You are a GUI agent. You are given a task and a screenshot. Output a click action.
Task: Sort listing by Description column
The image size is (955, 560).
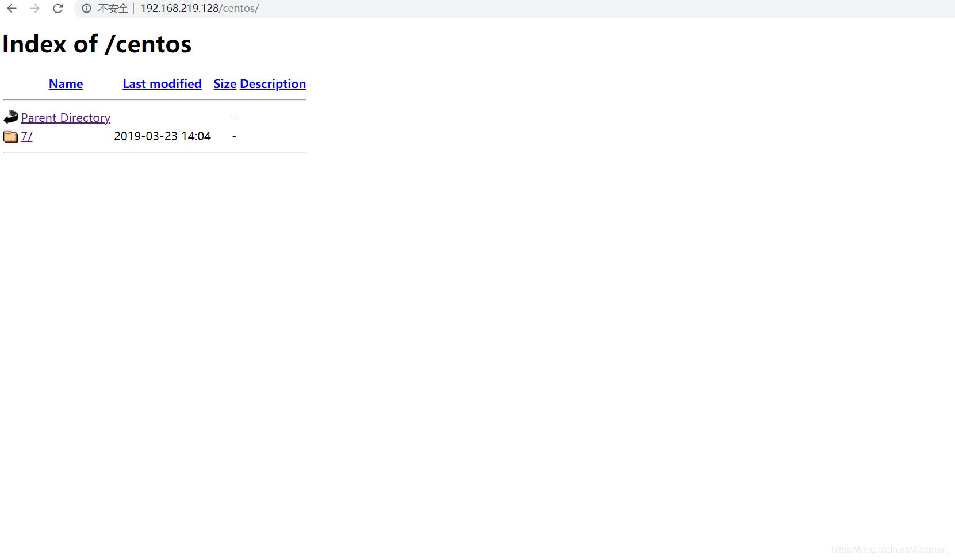pyautogui.click(x=273, y=84)
